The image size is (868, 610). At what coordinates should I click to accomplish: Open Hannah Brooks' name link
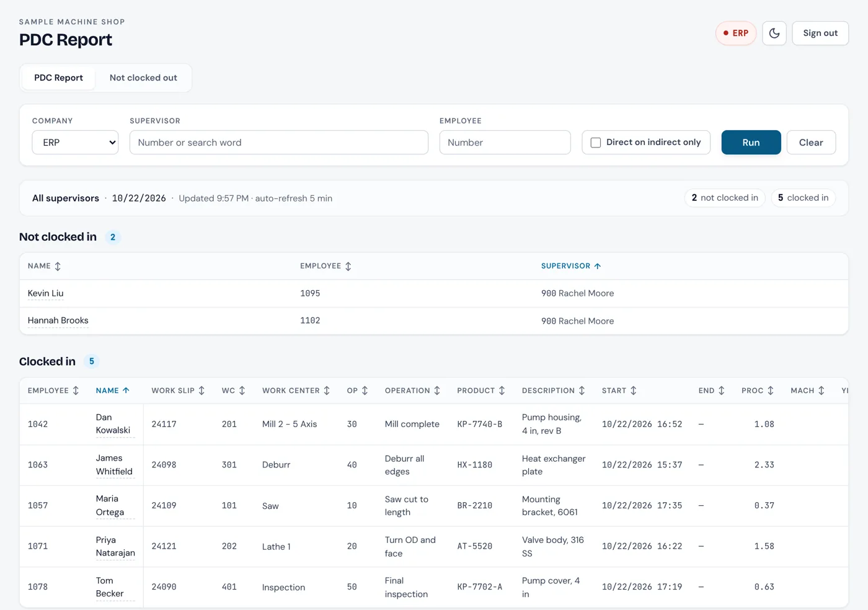[58, 320]
